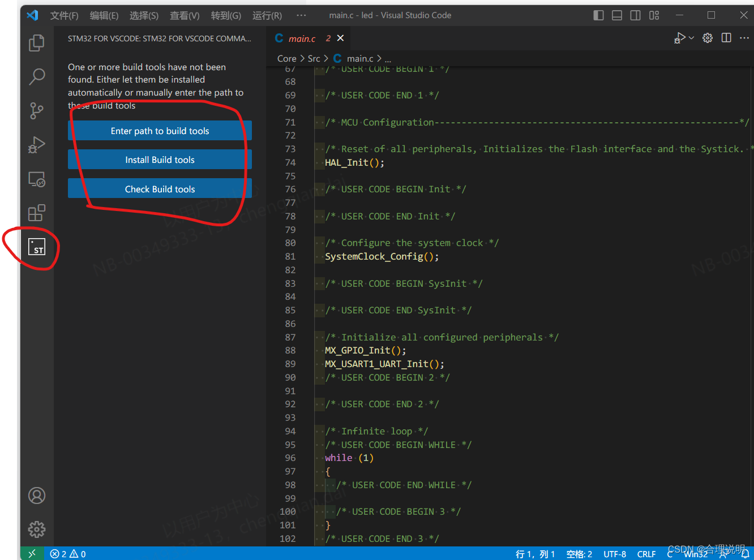Open the 文件(F) menu

[64, 15]
